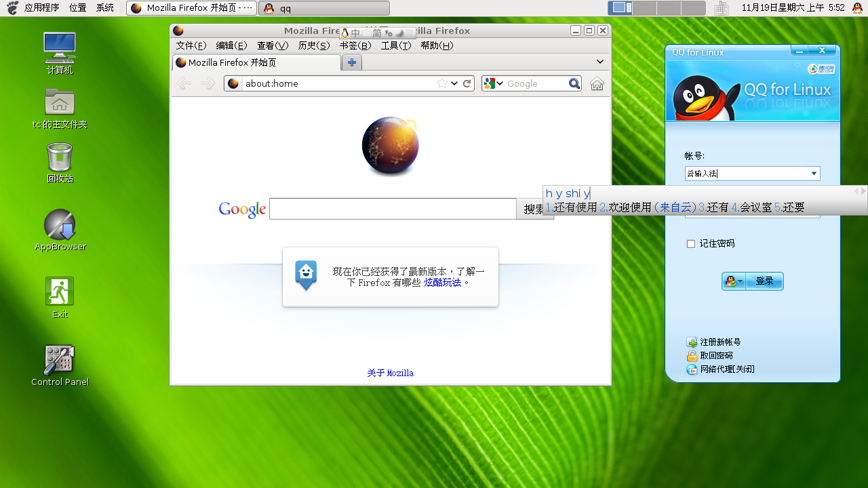The image size is (868, 488).
Task: Click the keyboard indicator icon in top panel
Action: [x=722, y=8]
